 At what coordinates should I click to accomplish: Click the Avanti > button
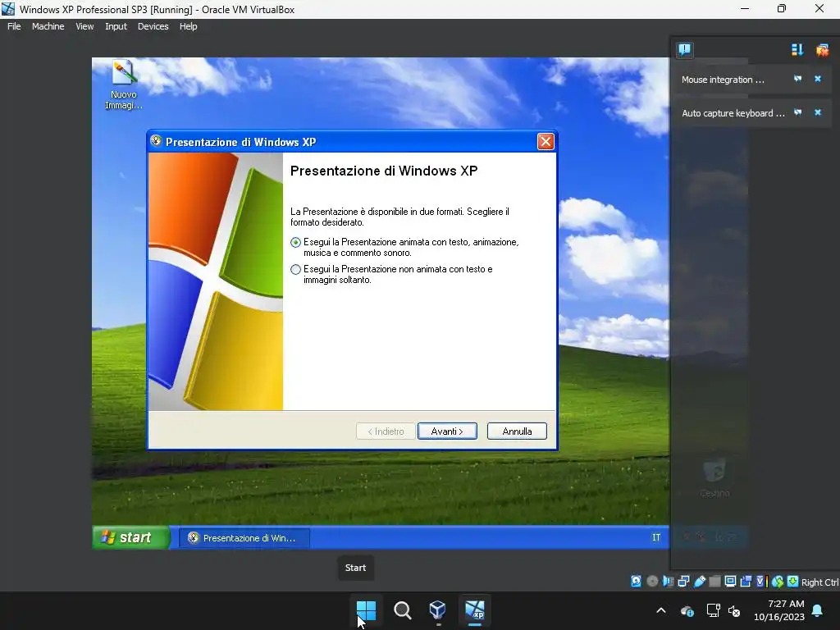(447, 431)
